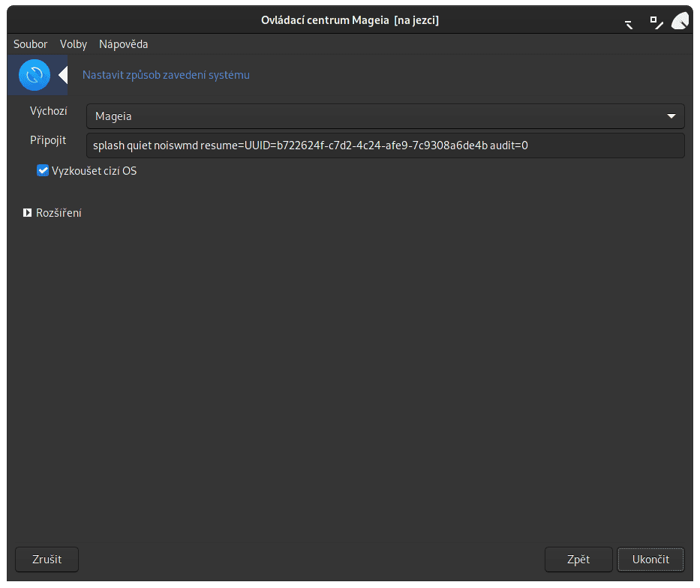Click the dropdown arrow of the Mageia selector
The height and width of the screenshot is (588, 700).
672,115
